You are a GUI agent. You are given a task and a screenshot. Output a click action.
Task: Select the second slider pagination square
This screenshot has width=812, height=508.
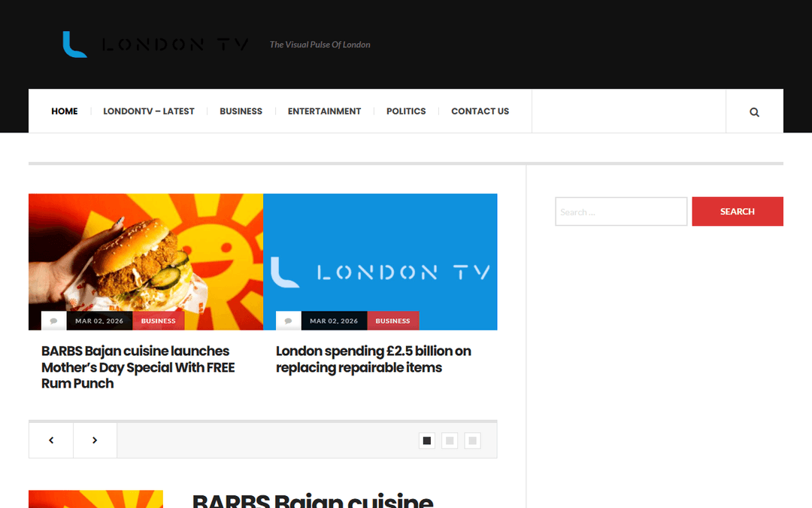tap(450, 440)
